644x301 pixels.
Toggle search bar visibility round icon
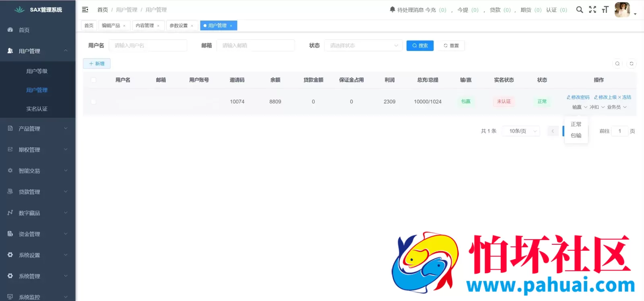(617, 63)
